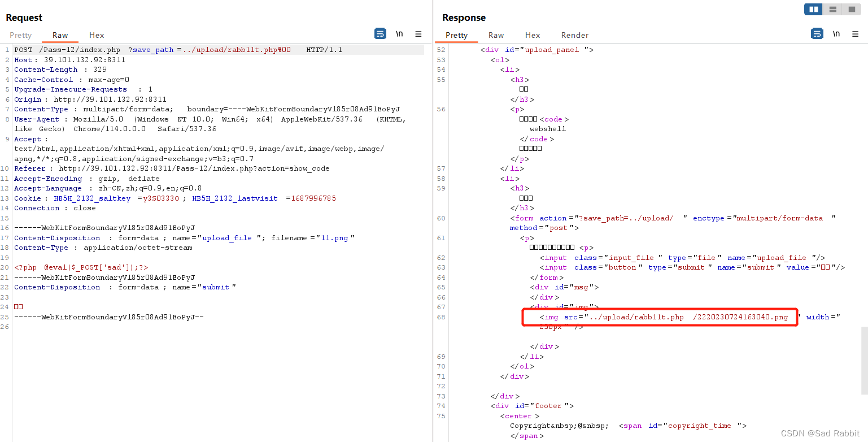868x442 pixels.
Task: Click the Accept-Language header line
Action: point(108,188)
